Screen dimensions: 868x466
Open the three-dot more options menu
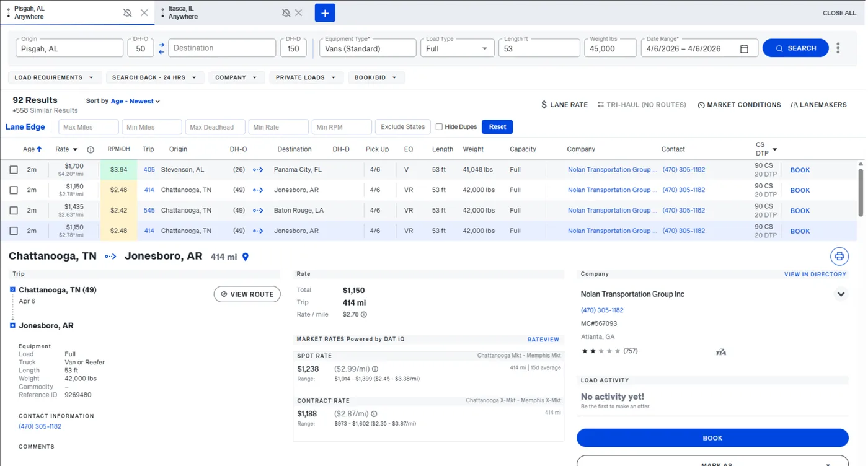(x=838, y=48)
